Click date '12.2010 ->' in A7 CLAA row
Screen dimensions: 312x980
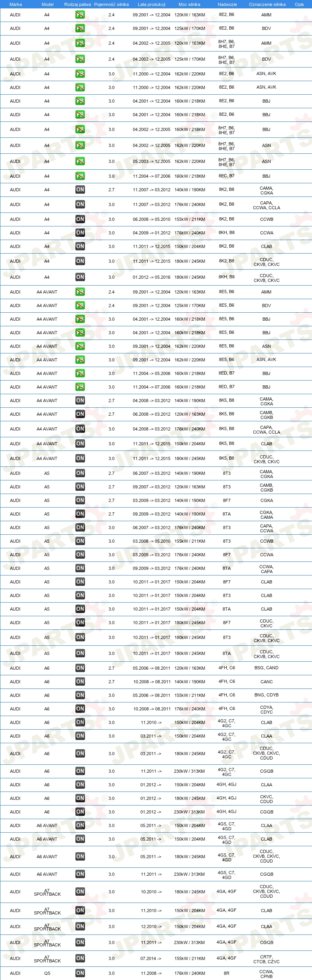point(151,926)
